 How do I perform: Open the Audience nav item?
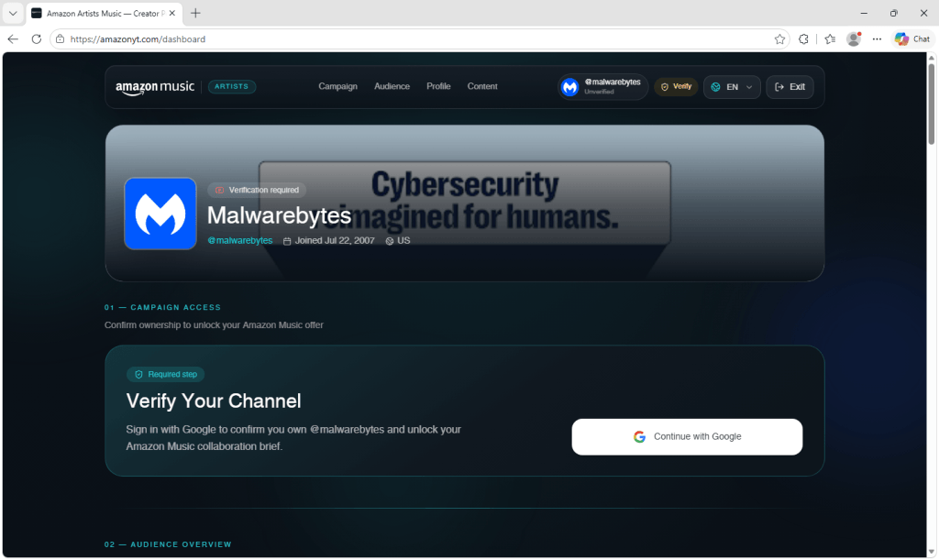392,86
